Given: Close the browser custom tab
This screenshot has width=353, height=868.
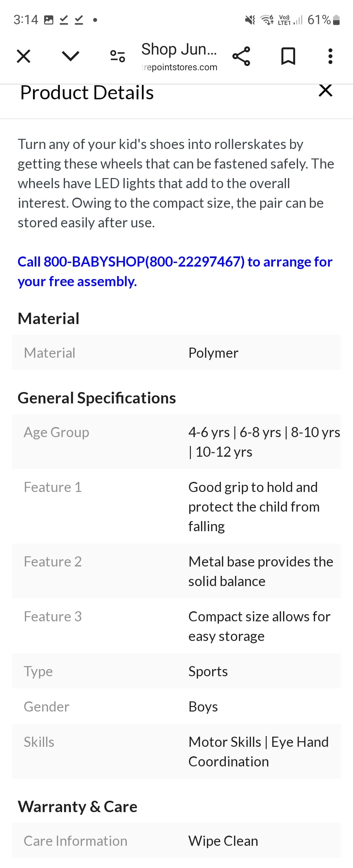Looking at the screenshot, I should tap(24, 56).
